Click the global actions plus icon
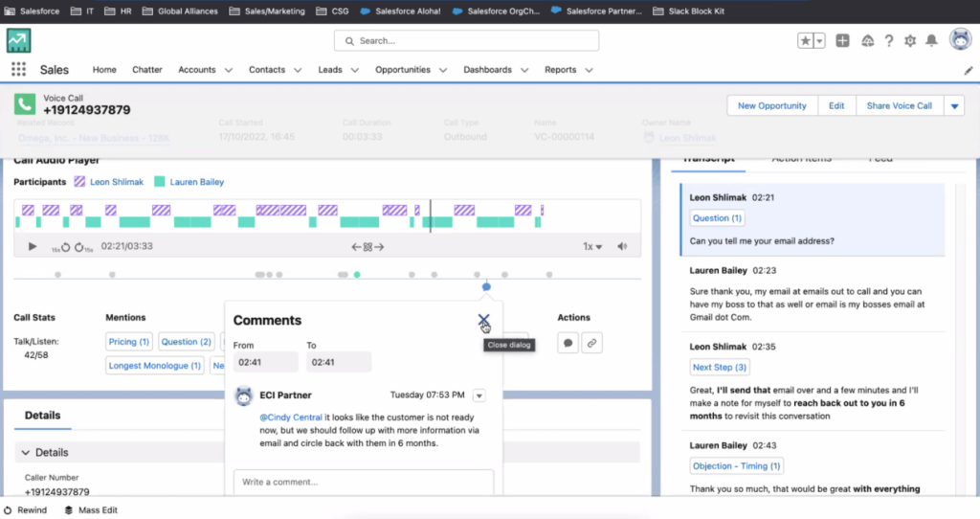Viewport: 980px width, 519px height. pos(842,41)
